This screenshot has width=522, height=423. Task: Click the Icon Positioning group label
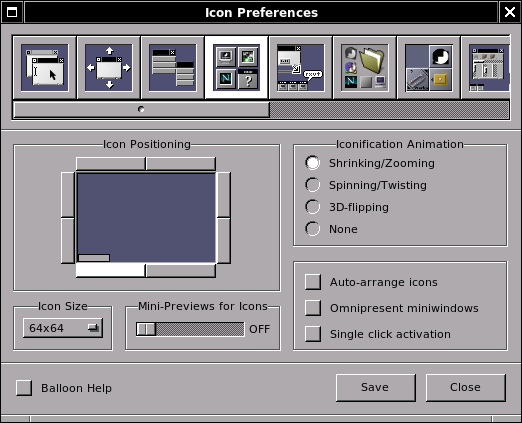147,144
